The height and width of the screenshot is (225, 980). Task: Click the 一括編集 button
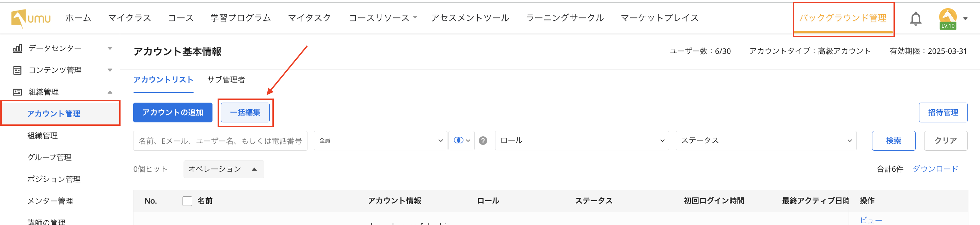point(245,112)
